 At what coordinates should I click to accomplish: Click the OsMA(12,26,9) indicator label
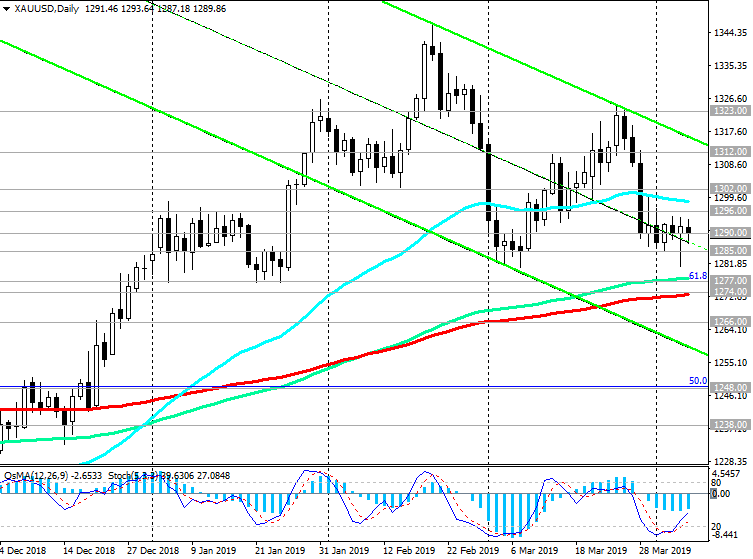point(36,475)
